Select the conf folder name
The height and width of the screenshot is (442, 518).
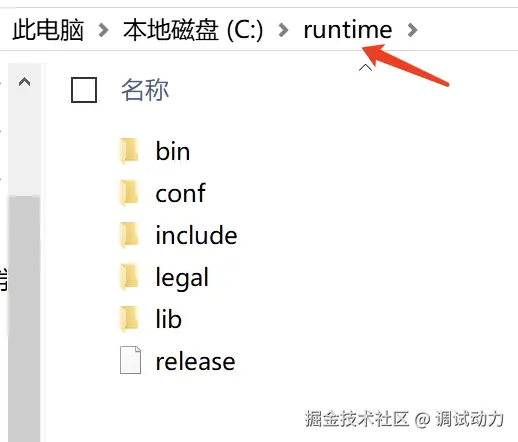pyautogui.click(x=180, y=193)
